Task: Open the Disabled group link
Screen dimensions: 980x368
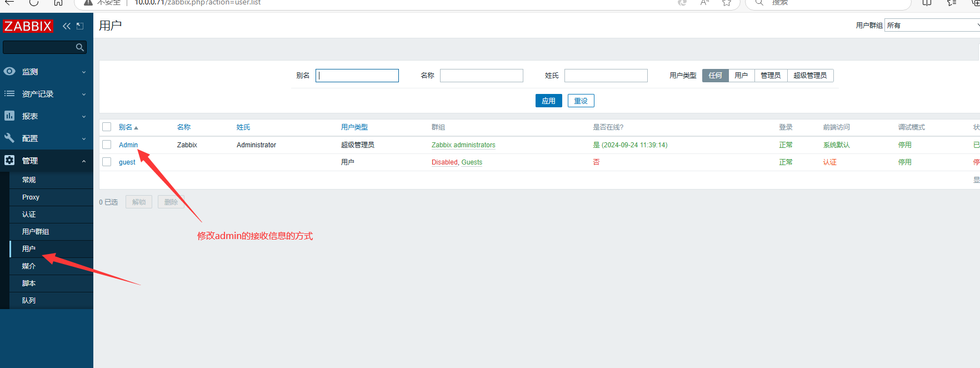Action: click(444, 162)
